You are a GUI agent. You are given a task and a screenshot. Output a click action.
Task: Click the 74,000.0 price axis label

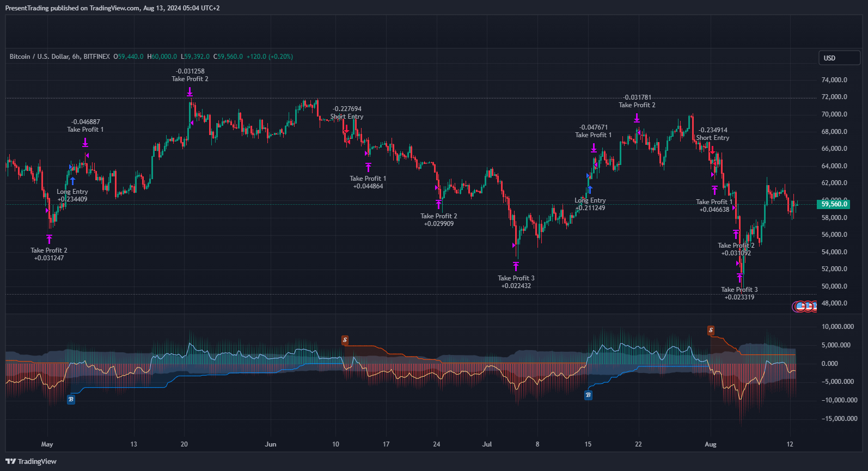[834, 80]
